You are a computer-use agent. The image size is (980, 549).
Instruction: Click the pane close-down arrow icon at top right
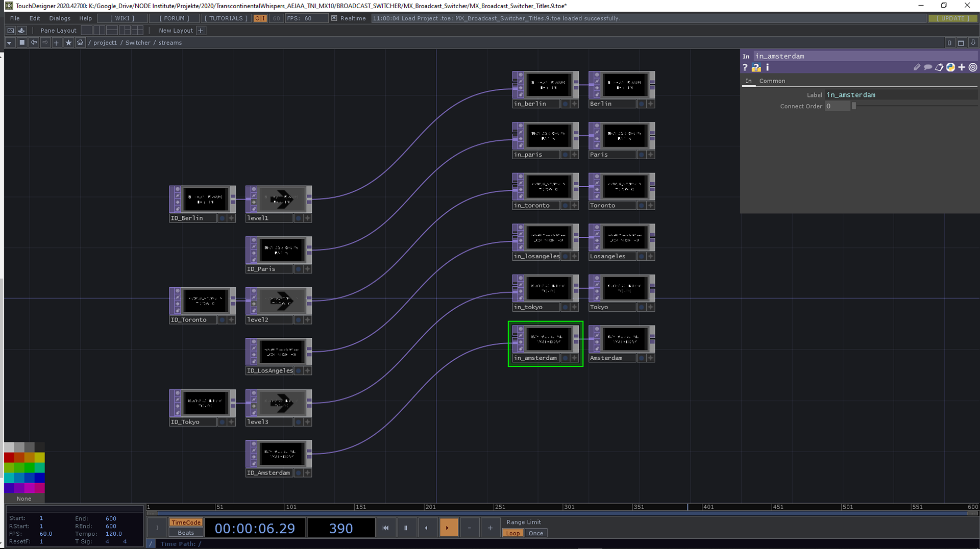coord(973,43)
